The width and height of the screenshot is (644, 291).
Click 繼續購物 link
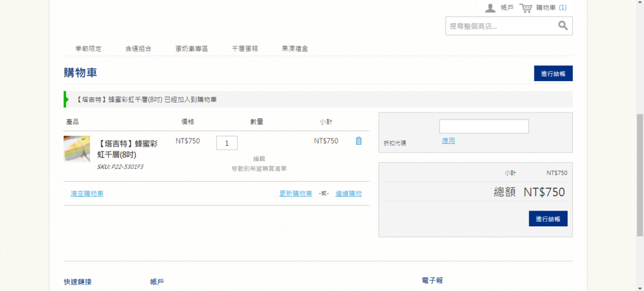[348, 194]
